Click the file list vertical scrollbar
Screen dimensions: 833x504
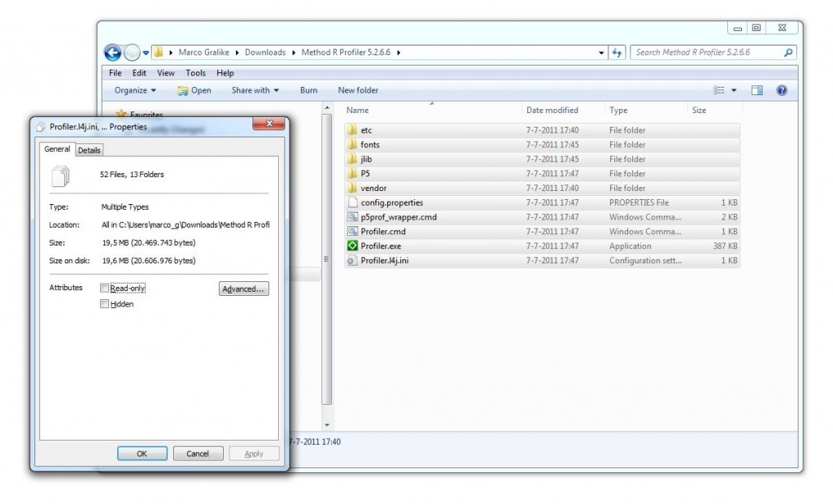point(327,260)
